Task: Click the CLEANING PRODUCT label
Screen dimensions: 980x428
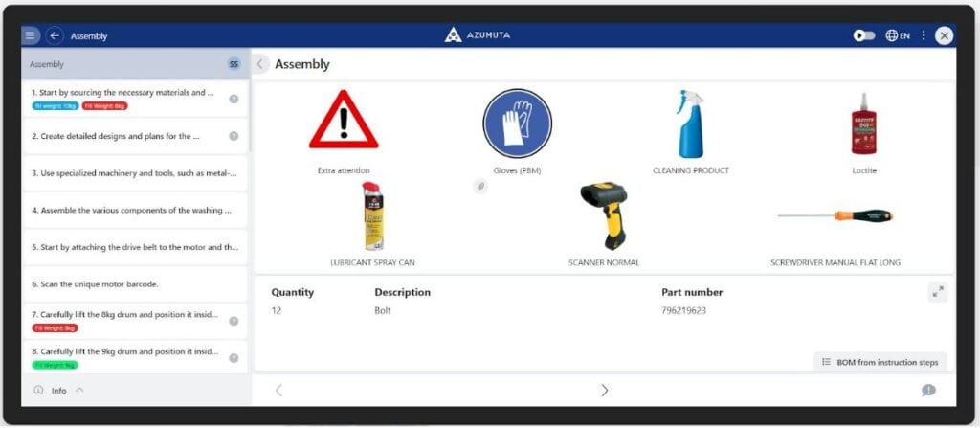Action: click(691, 170)
